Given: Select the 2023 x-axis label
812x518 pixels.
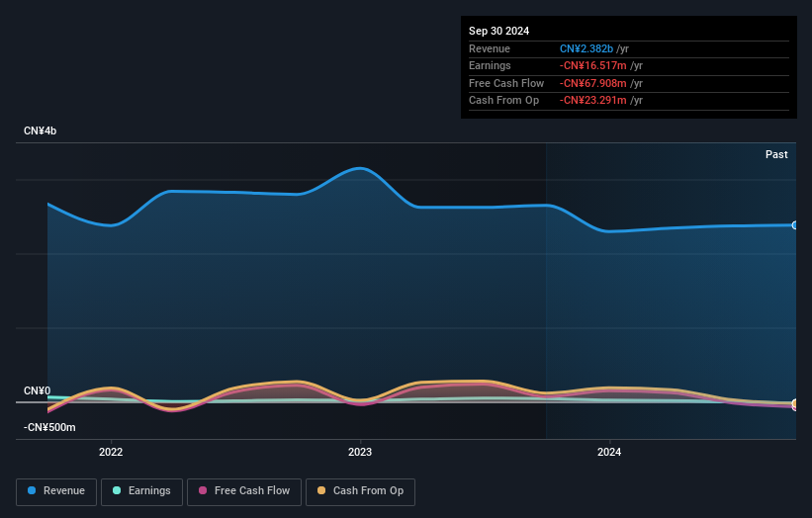Looking at the screenshot, I should click(360, 453).
